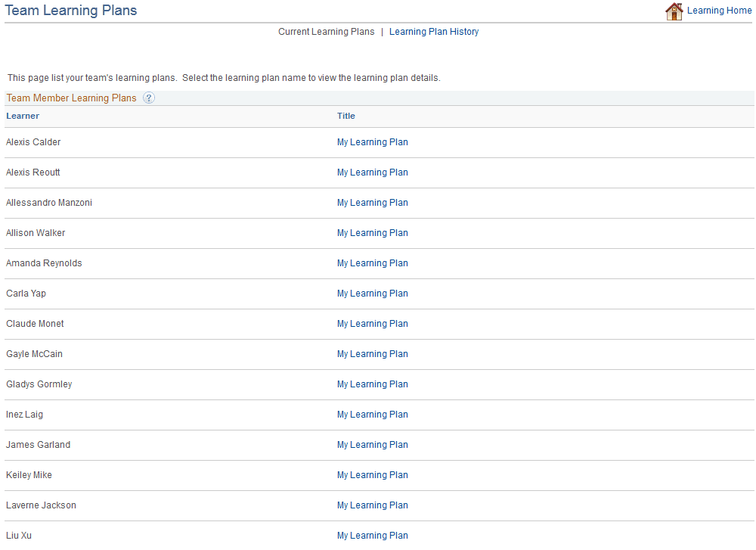Navigate to the Learning Home link
The height and width of the screenshot is (550, 756).
pyautogui.click(x=719, y=11)
